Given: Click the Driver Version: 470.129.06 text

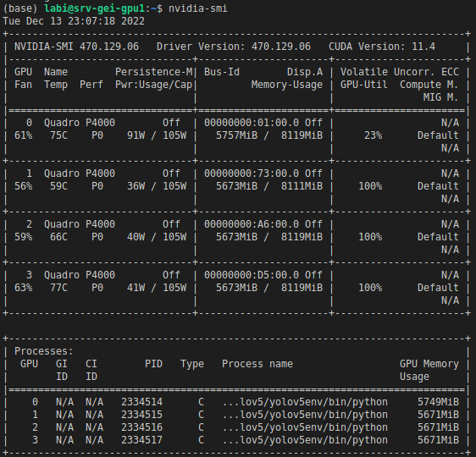Looking at the screenshot, I should click(234, 47).
